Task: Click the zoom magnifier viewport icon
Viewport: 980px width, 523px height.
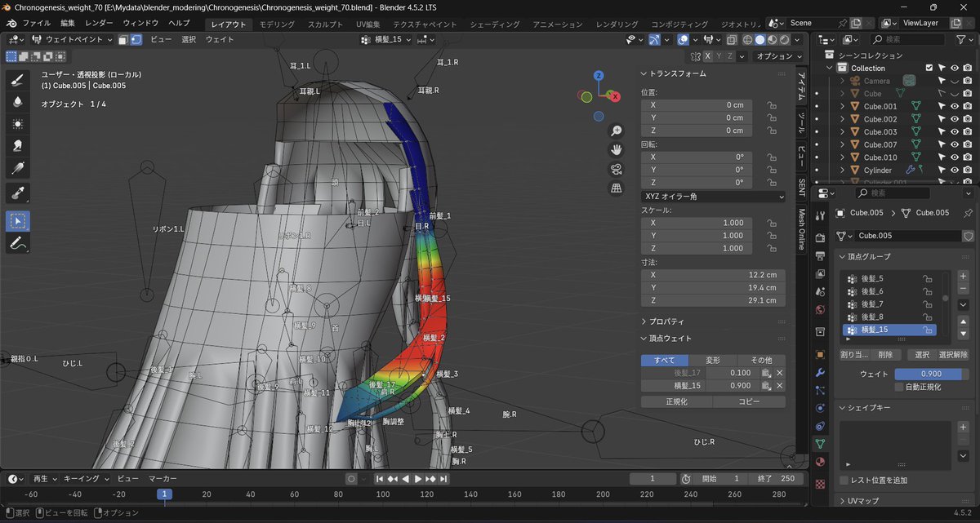Action: [x=617, y=131]
